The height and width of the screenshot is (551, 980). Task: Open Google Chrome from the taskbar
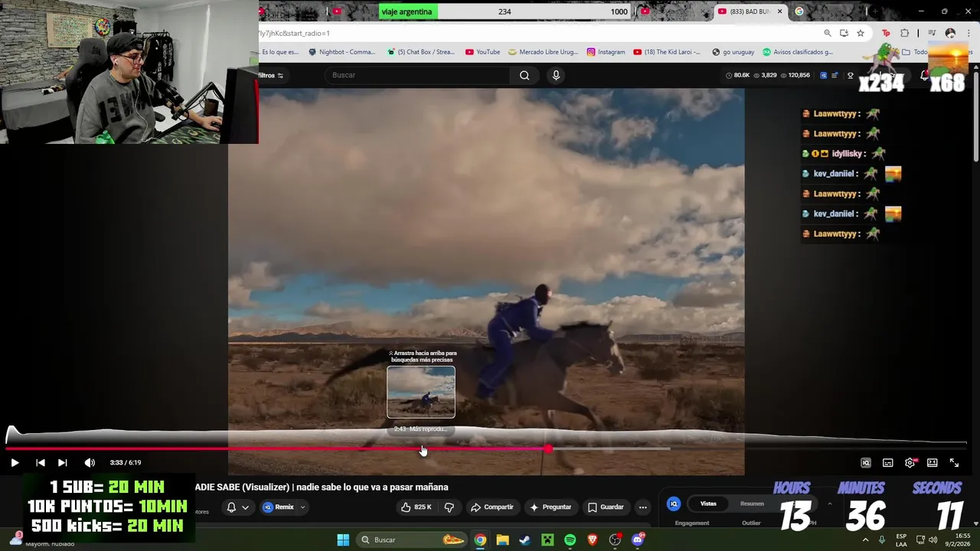(x=480, y=540)
